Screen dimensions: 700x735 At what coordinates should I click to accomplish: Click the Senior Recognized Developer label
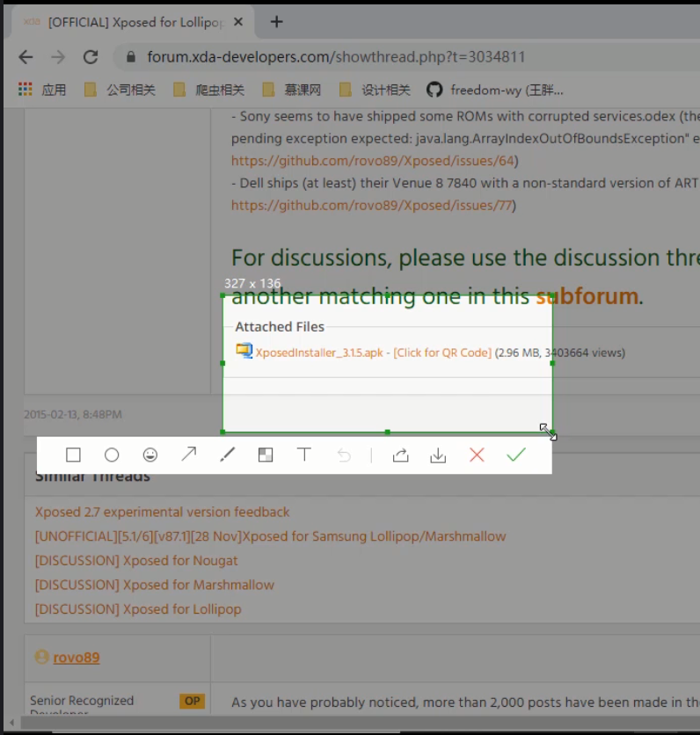82,706
